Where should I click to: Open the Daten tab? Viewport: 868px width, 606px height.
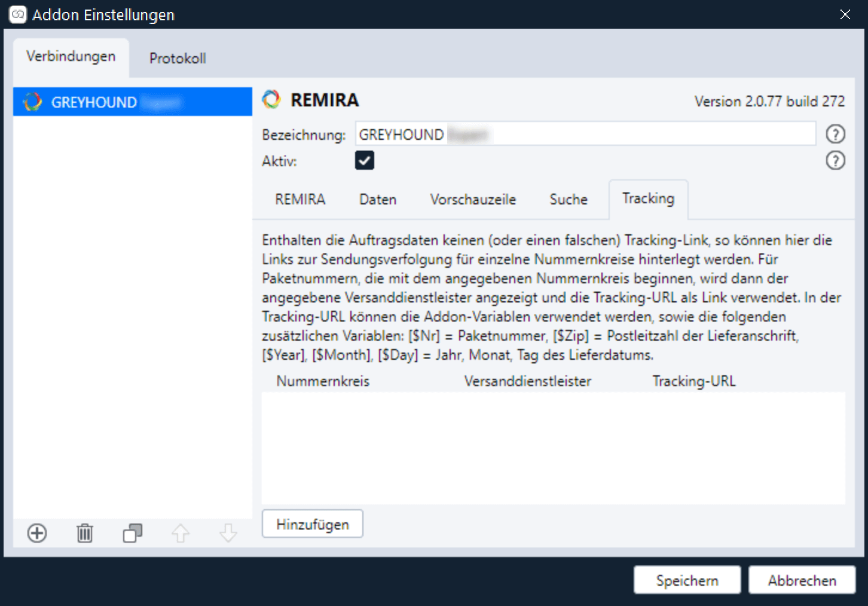tap(378, 200)
